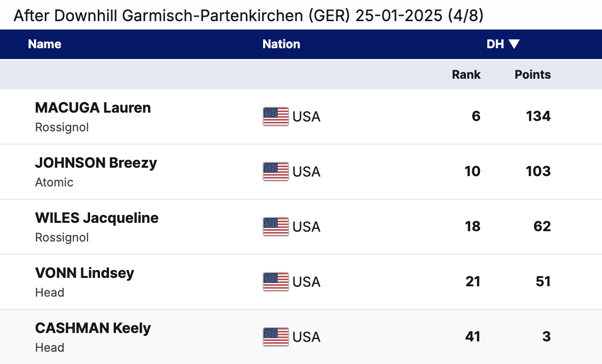The image size is (602, 364).
Task: Open JOHNSON Breezy athlete profile
Action: click(96, 163)
